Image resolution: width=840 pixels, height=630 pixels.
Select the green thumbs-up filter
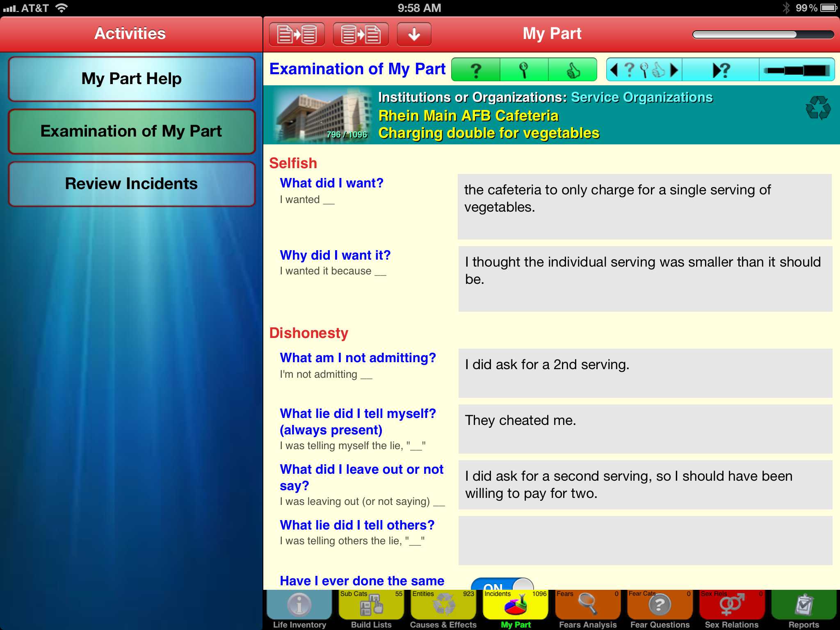(573, 70)
